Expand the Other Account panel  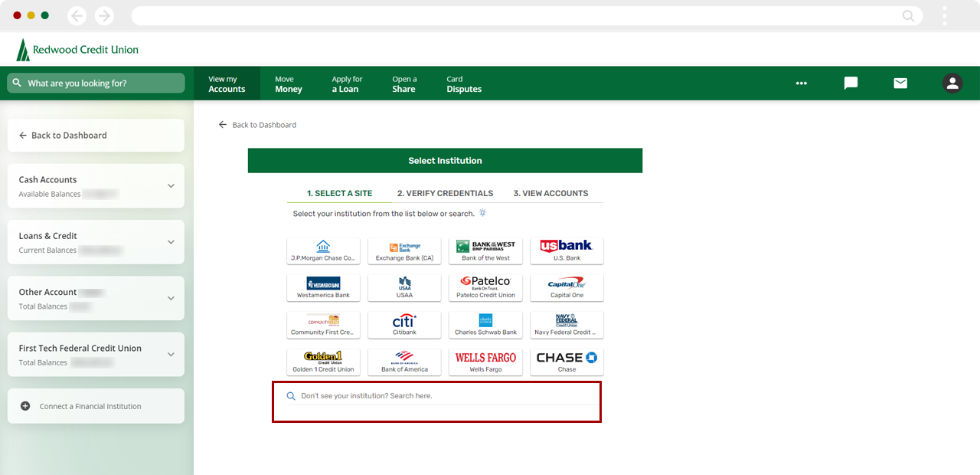click(x=96, y=298)
